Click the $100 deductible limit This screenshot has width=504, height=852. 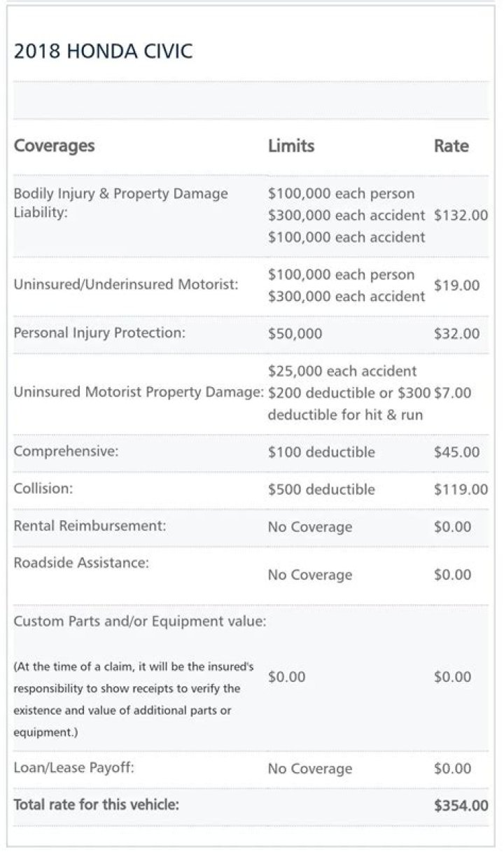[x=321, y=452]
